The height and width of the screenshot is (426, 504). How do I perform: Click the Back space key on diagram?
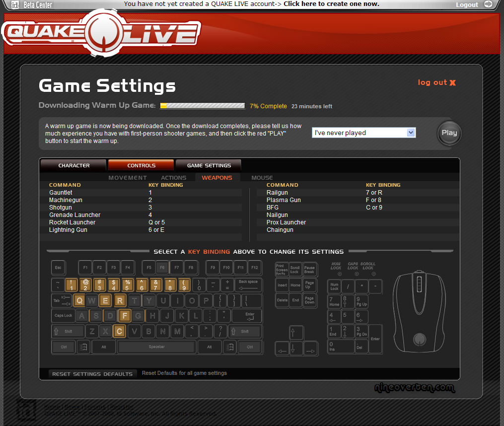(x=248, y=284)
